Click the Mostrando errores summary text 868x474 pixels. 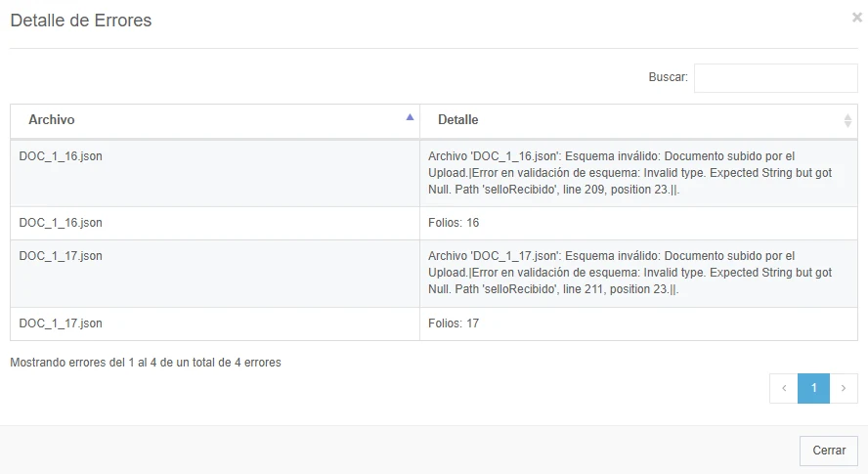[146, 363]
